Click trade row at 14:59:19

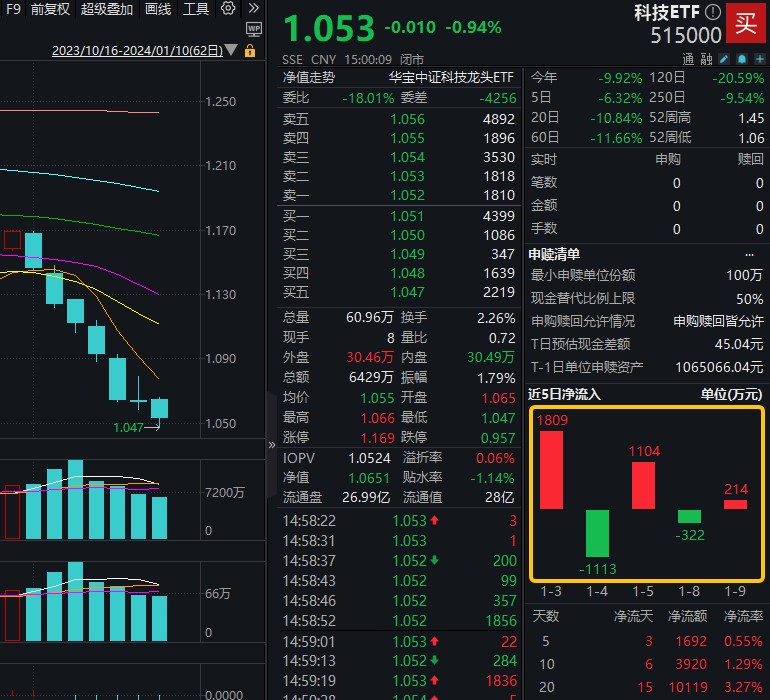399,681
